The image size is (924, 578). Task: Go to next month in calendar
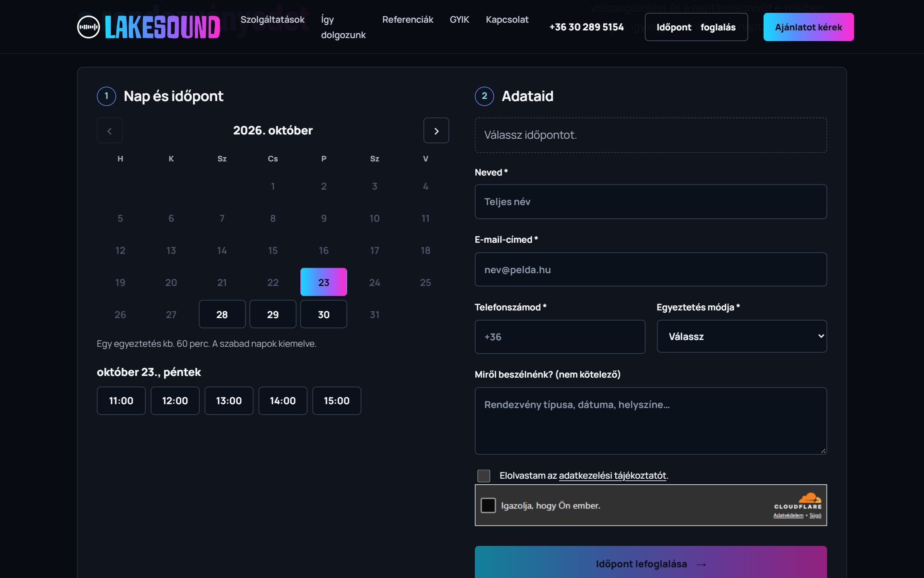point(436,131)
